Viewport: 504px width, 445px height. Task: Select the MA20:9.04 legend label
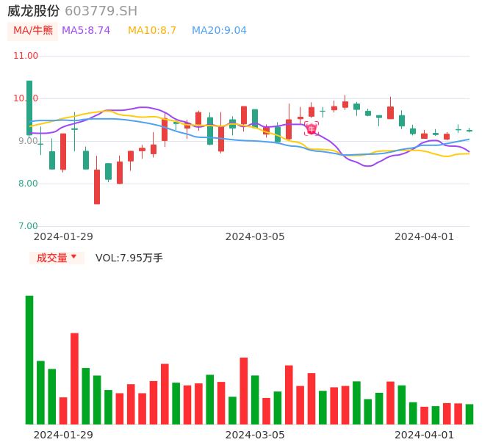pyautogui.click(x=219, y=31)
